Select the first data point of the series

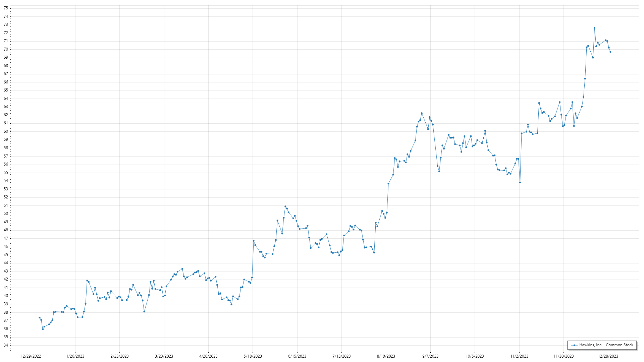40,317
